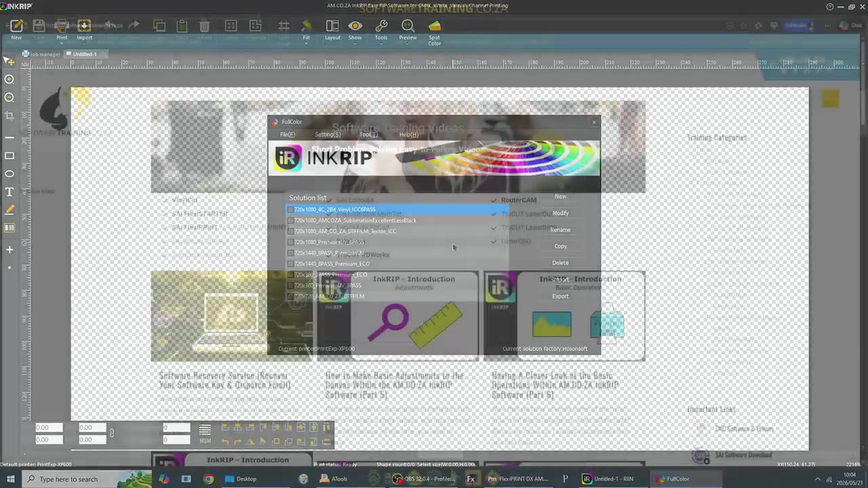Screen dimensions: 868x488
Task: Check the 720x360_PremiumUV_3PASS checkbox
Action: click(291, 285)
